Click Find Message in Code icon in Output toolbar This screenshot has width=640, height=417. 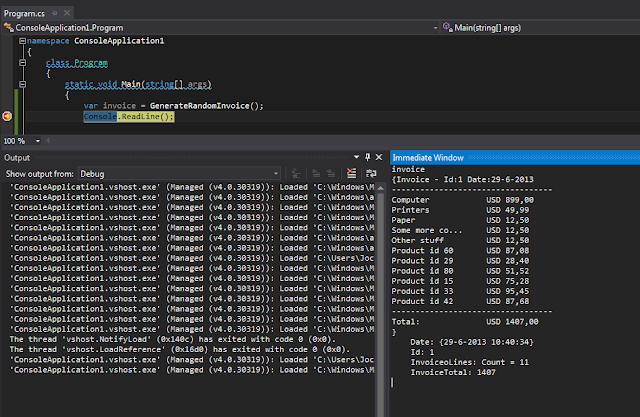pos(296,173)
